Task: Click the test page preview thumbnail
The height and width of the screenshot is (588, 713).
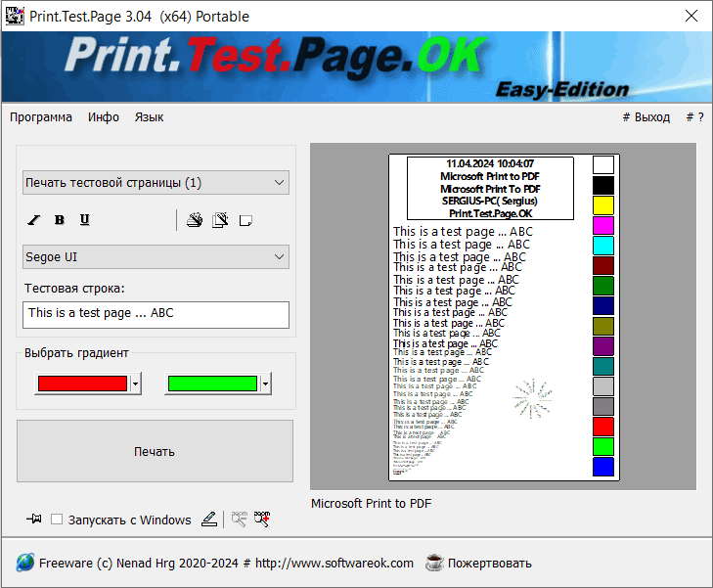Action: point(504,317)
